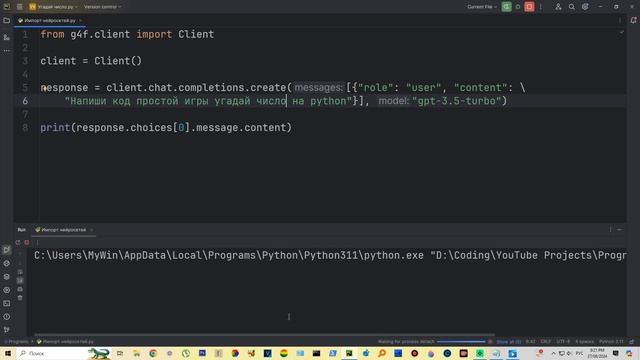
Task: Open the Structure tool window icon
Action: [7, 37]
